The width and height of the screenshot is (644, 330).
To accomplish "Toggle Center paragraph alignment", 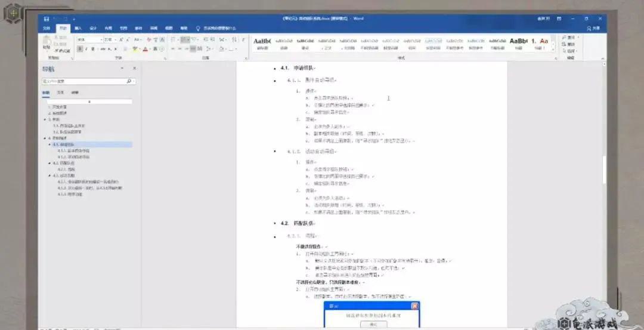I will pyautogui.click(x=179, y=49).
